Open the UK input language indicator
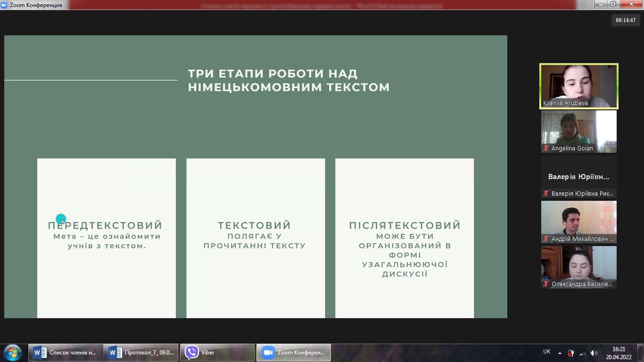Screen dimensions: 644x362 pos(547,352)
